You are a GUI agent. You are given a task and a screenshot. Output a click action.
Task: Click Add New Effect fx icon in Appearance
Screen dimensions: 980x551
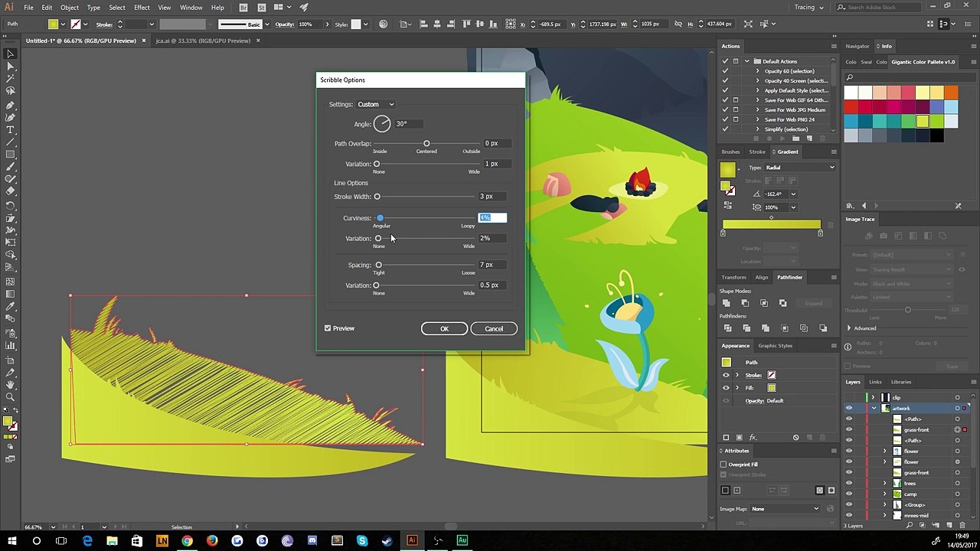pyautogui.click(x=754, y=438)
